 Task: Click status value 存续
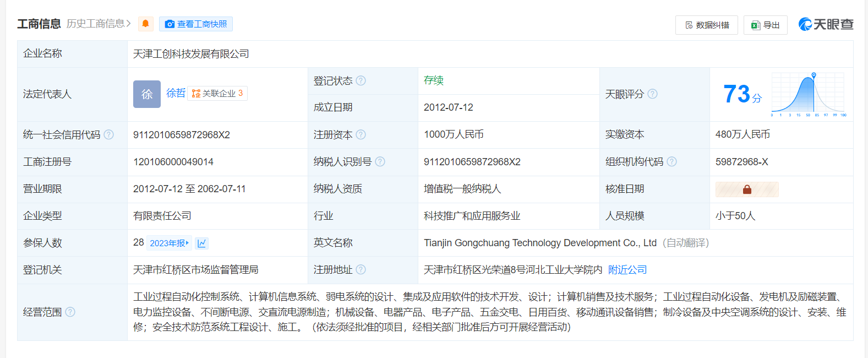[x=434, y=80]
